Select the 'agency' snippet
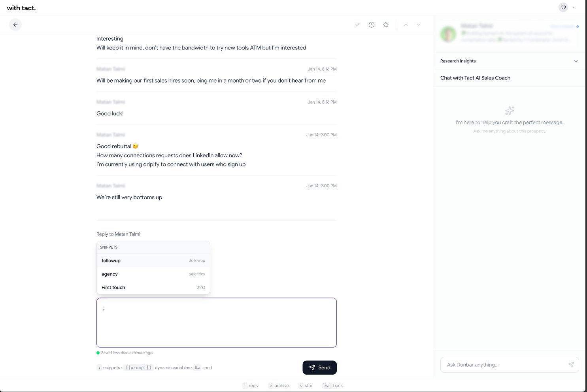Image resolution: width=587 pixels, height=392 pixels. click(x=153, y=274)
